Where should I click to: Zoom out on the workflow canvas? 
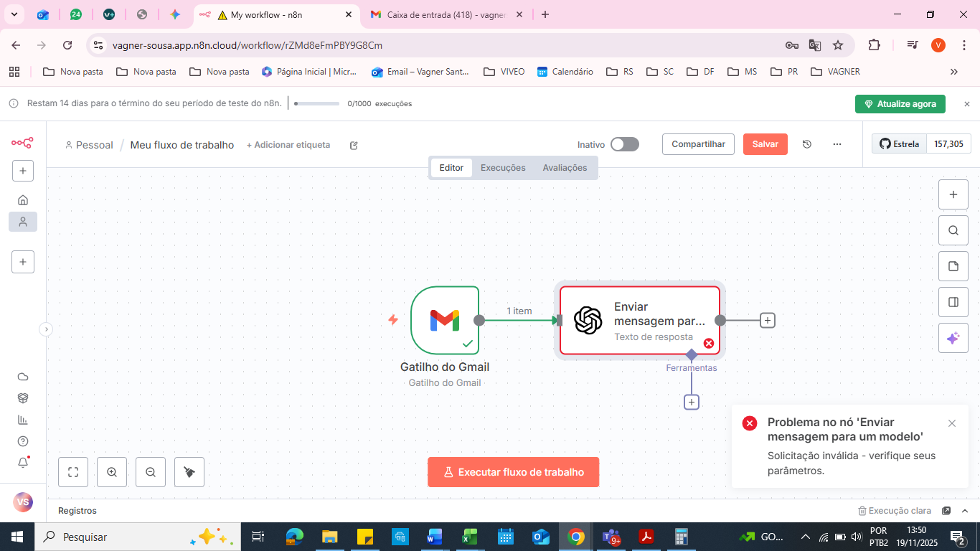point(151,472)
